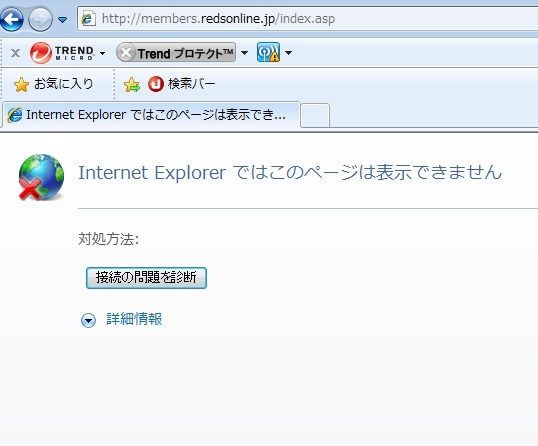Click the Trend Micro logo icon

point(40,53)
